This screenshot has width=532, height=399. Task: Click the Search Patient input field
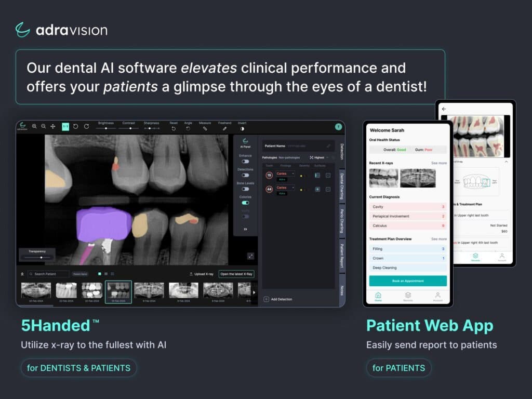[x=48, y=274]
